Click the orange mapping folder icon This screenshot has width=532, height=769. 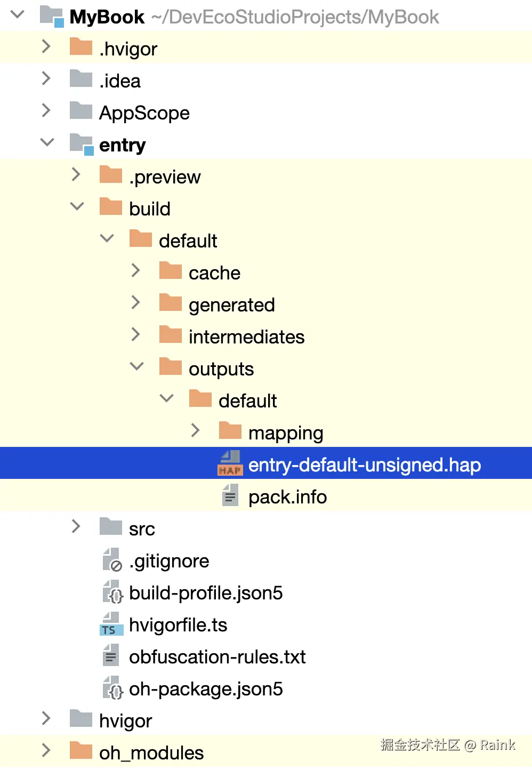pos(230,431)
